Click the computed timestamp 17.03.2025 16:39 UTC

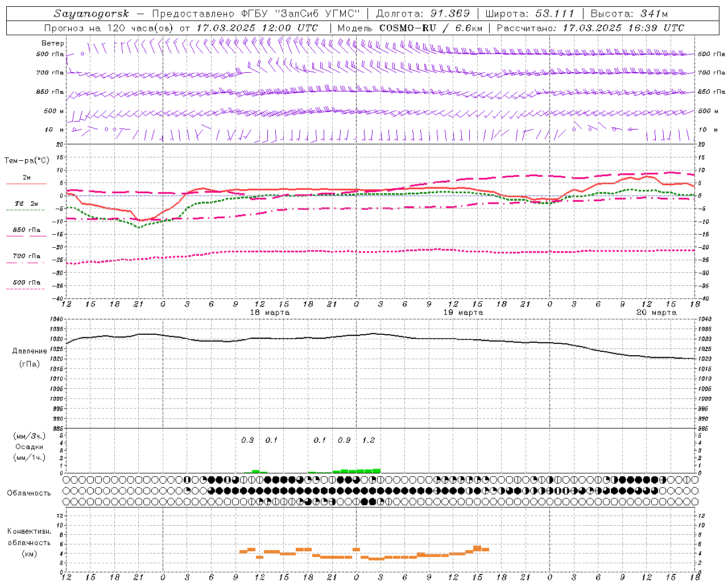coord(623,28)
